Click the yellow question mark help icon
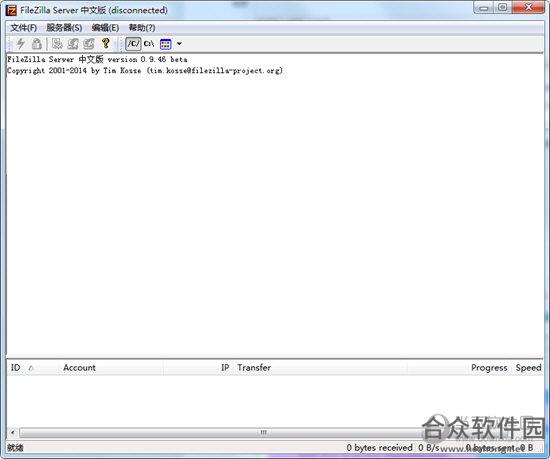 point(105,43)
